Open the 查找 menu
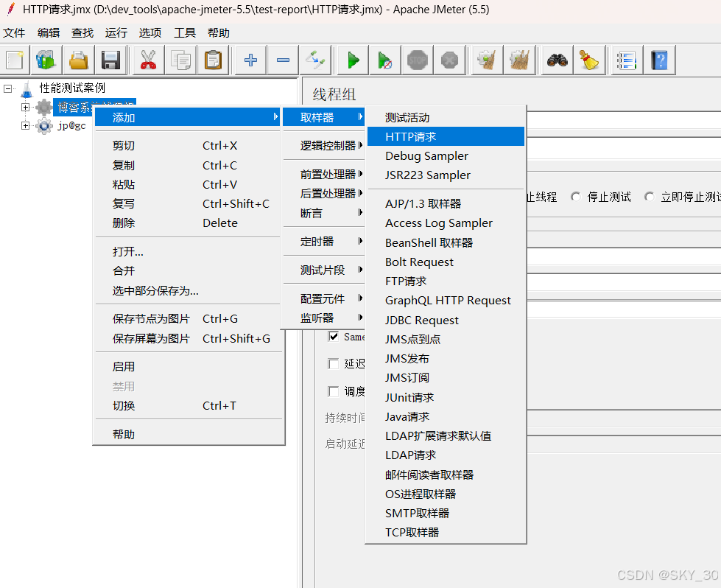 (82, 33)
